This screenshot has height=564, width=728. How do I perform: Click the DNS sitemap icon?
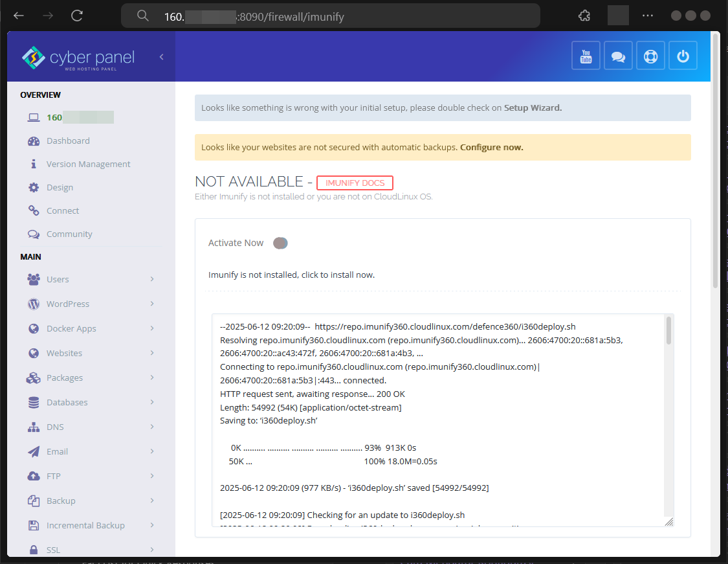click(x=34, y=427)
